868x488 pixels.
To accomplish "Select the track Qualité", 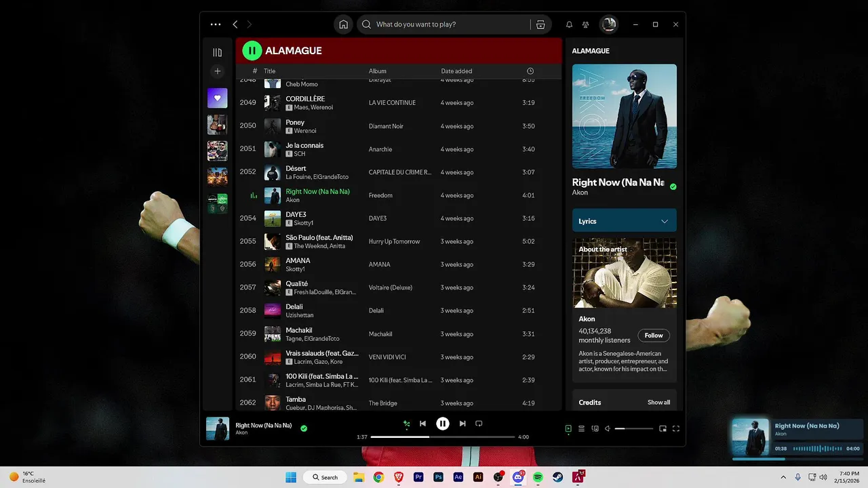I will pyautogui.click(x=399, y=287).
